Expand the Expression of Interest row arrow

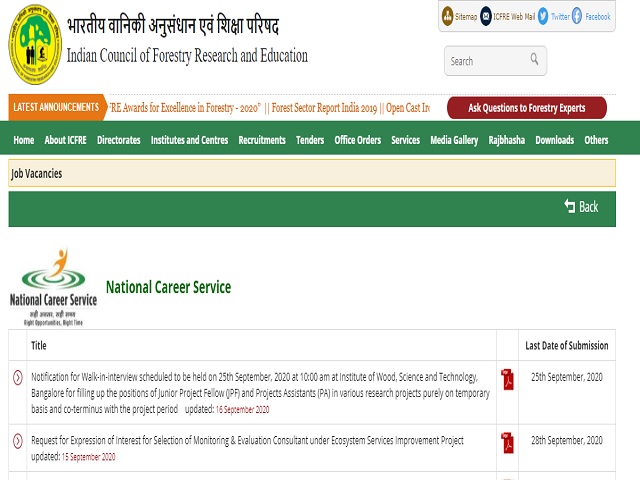pyautogui.click(x=18, y=441)
